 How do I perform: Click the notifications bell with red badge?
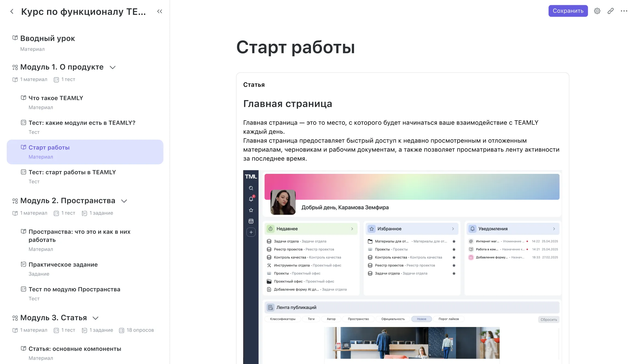tap(251, 199)
